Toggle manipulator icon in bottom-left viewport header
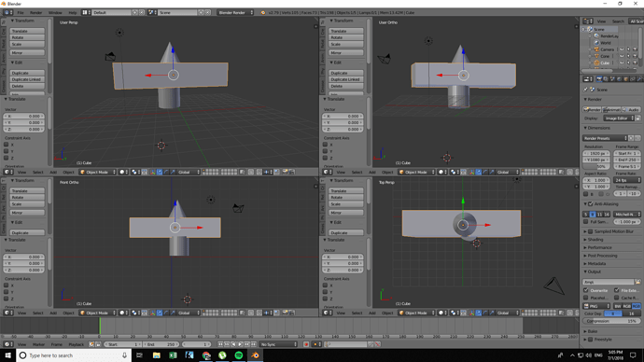The height and width of the screenshot is (362, 644). 153,313
